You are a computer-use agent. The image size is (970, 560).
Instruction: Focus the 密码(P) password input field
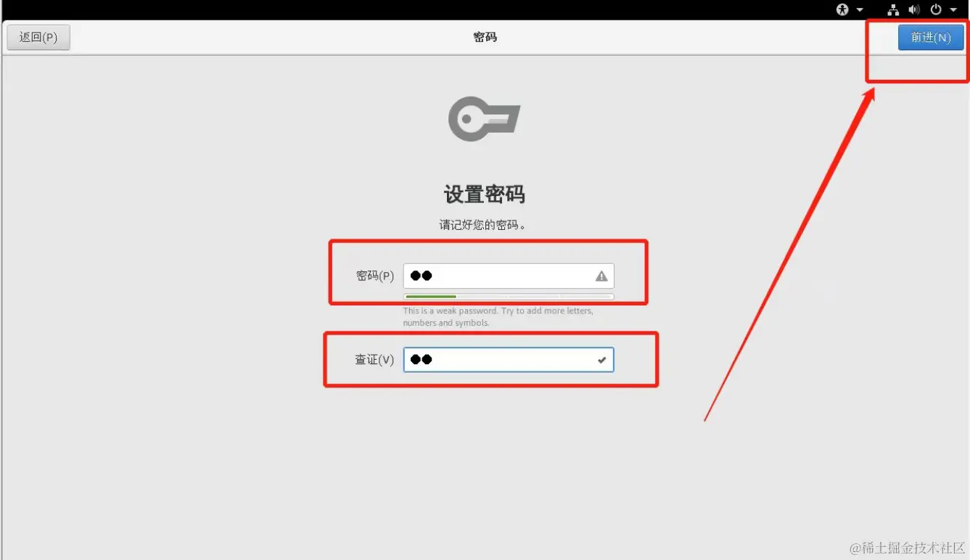pos(509,276)
